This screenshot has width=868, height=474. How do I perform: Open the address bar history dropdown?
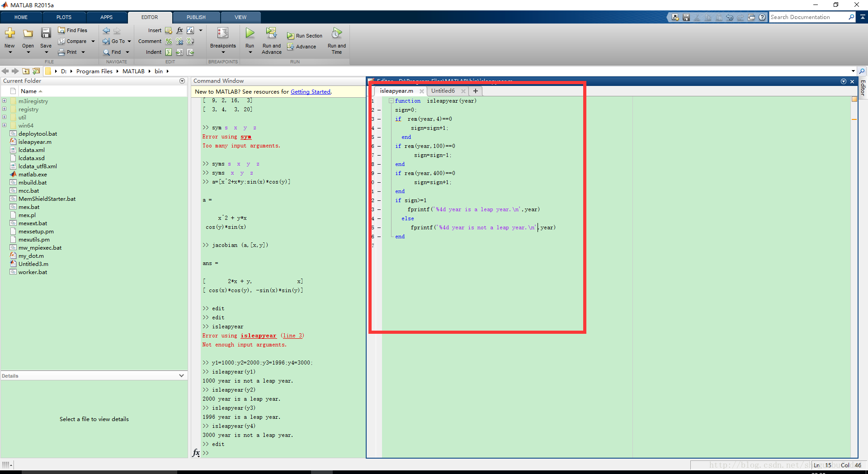point(853,71)
